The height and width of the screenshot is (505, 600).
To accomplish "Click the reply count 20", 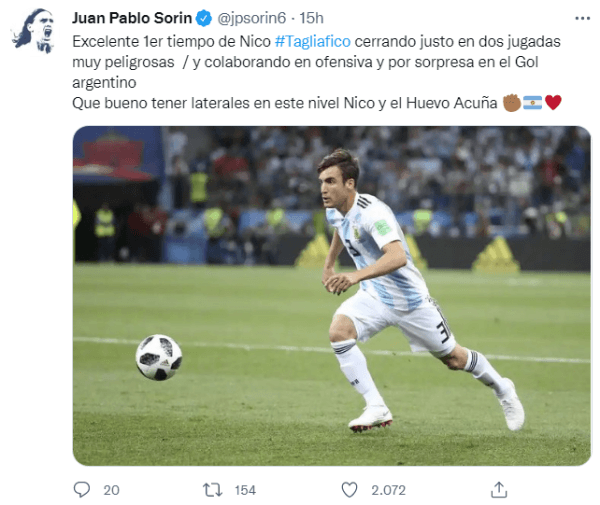I will click(x=111, y=490).
